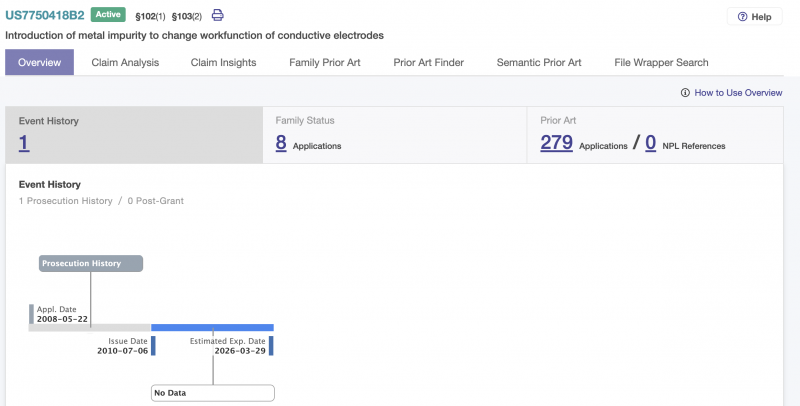Image resolution: width=800 pixels, height=406 pixels.
Task: Select the Overview tab
Action: pos(39,62)
